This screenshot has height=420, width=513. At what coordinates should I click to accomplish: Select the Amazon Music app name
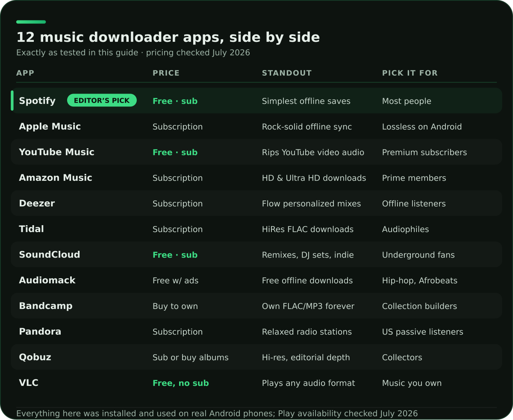(56, 178)
